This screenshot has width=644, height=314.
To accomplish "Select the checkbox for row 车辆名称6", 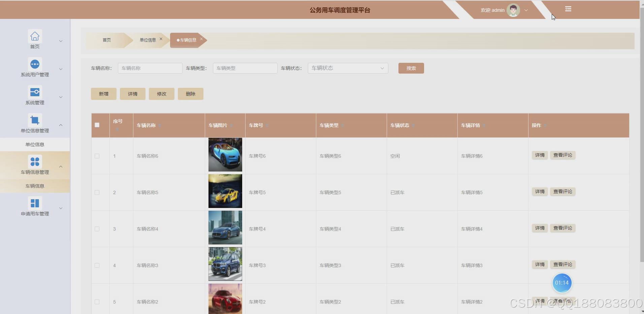I will 97,156.
